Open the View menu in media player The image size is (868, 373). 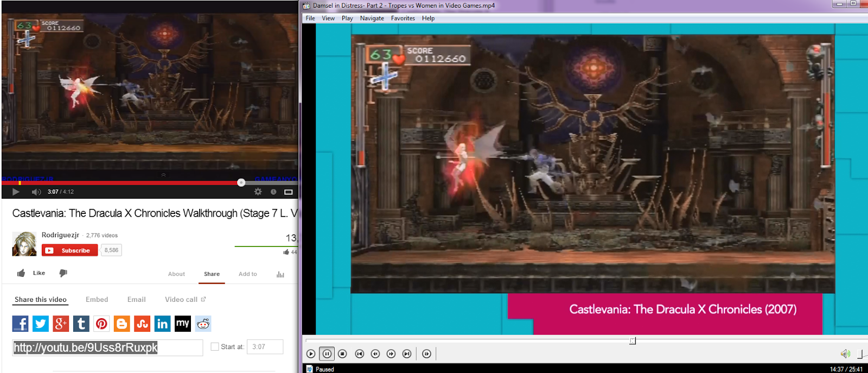328,18
